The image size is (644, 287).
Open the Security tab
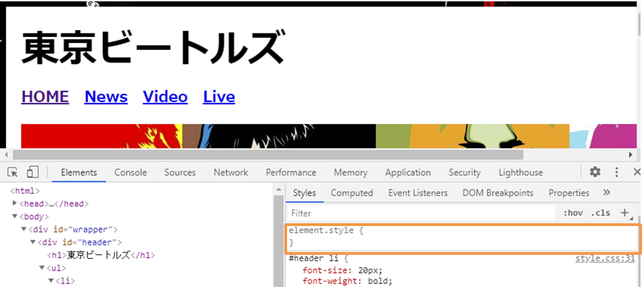pos(465,173)
